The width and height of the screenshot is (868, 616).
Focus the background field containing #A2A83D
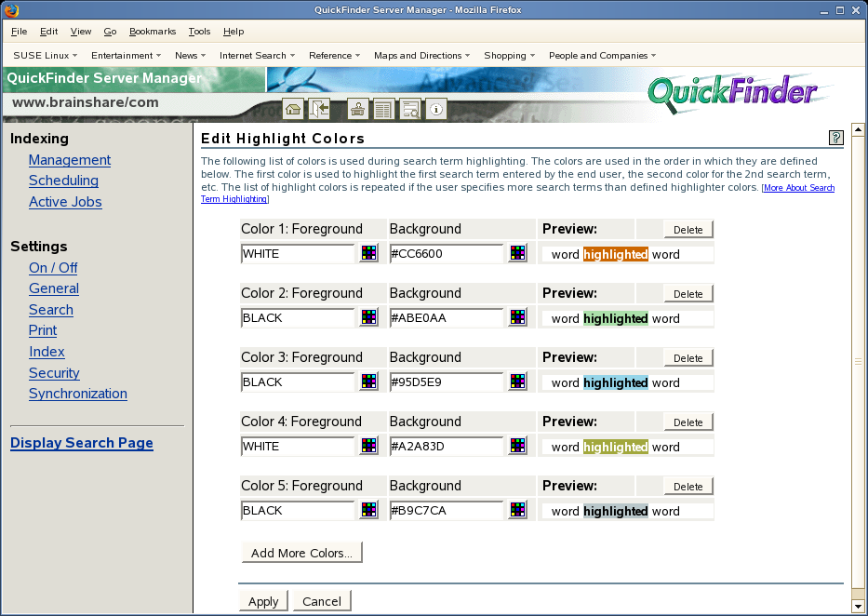coord(447,446)
